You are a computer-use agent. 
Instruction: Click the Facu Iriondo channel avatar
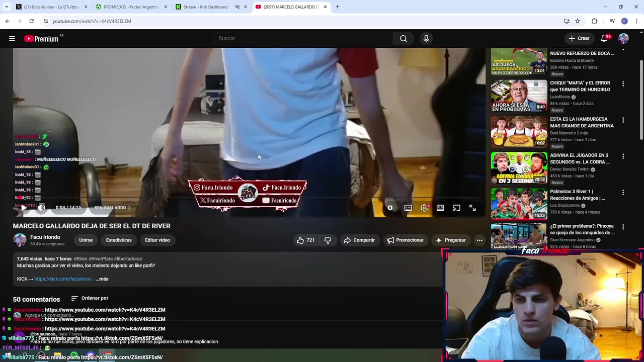(x=20, y=240)
